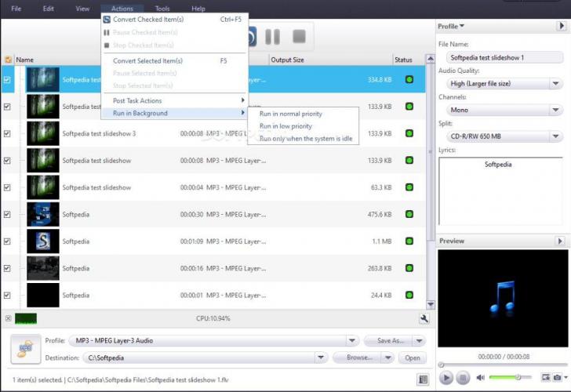Click the green status icon of the 475.6 KB row
Image resolution: width=571 pixels, height=392 pixels.
click(x=409, y=214)
